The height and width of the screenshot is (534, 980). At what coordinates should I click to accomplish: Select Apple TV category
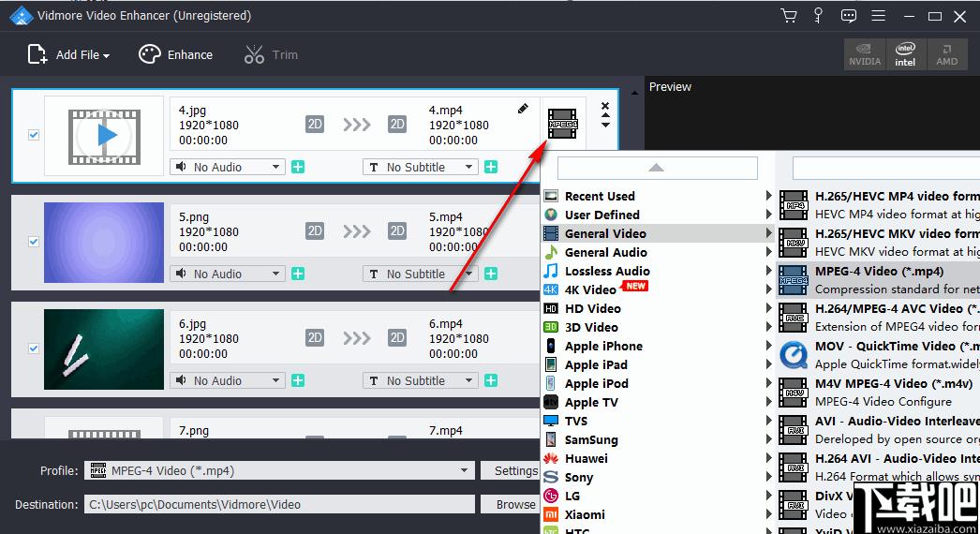tap(658, 403)
